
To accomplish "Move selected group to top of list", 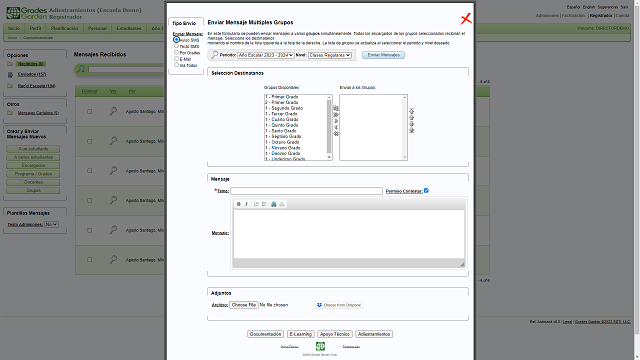I will pos(411,111).
